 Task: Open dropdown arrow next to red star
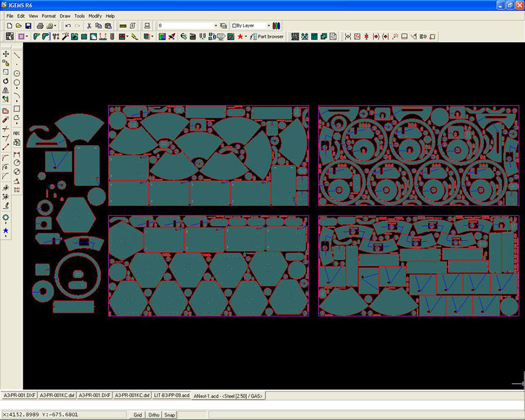click(246, 37)
